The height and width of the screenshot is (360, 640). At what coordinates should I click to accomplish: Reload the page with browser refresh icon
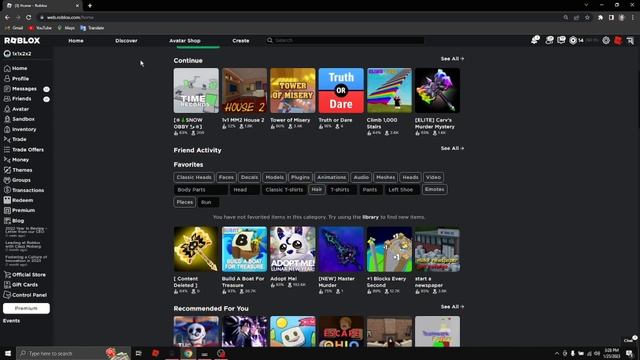point(28,18)
